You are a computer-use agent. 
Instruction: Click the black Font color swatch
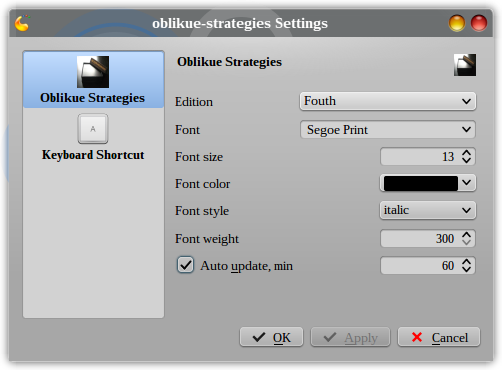421,183
